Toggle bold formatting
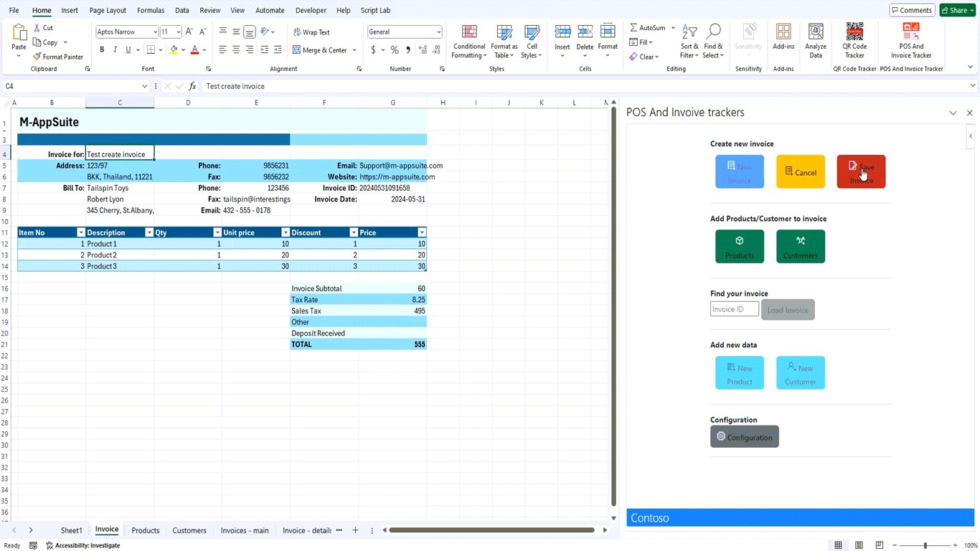This screenshot has width=980, height=551. click(102, 50)
